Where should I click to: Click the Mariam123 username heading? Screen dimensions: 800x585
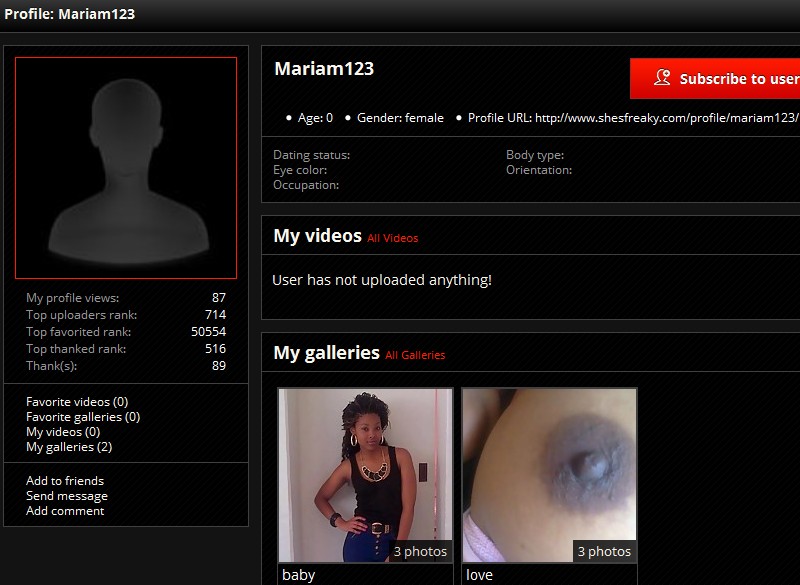tap(324, 69)
